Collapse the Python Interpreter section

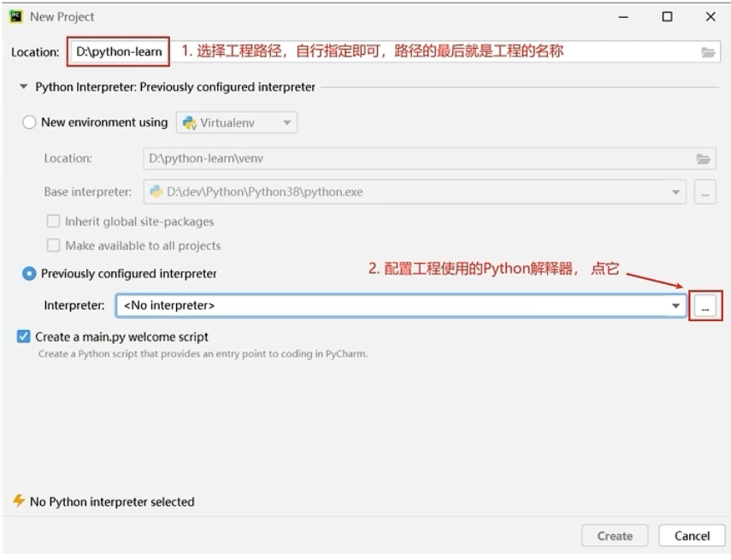[24, 87]
